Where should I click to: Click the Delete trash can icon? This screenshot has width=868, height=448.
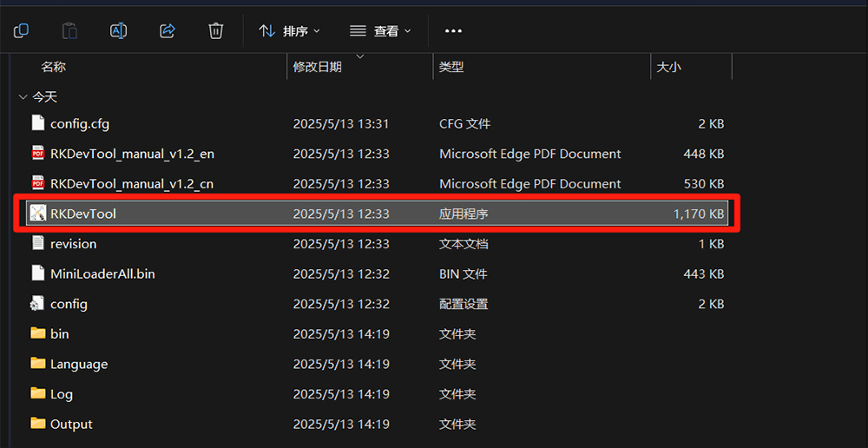pos(216,31)
